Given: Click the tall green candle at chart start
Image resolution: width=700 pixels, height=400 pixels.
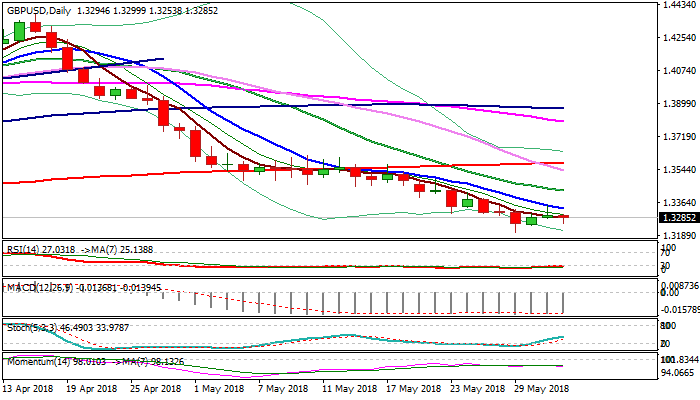Looking at the screenshot, I should (x=20, y=30).
